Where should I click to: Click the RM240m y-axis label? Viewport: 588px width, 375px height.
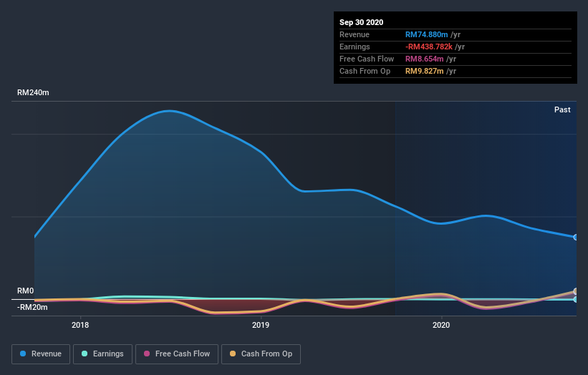(x=33, y=92)
